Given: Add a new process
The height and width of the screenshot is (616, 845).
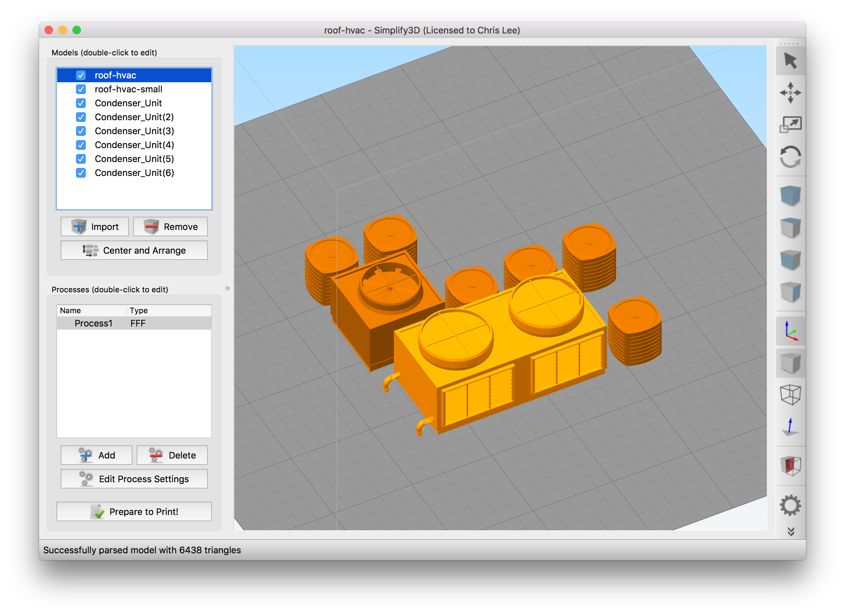Looking at the screenshot, I should 97,455.
